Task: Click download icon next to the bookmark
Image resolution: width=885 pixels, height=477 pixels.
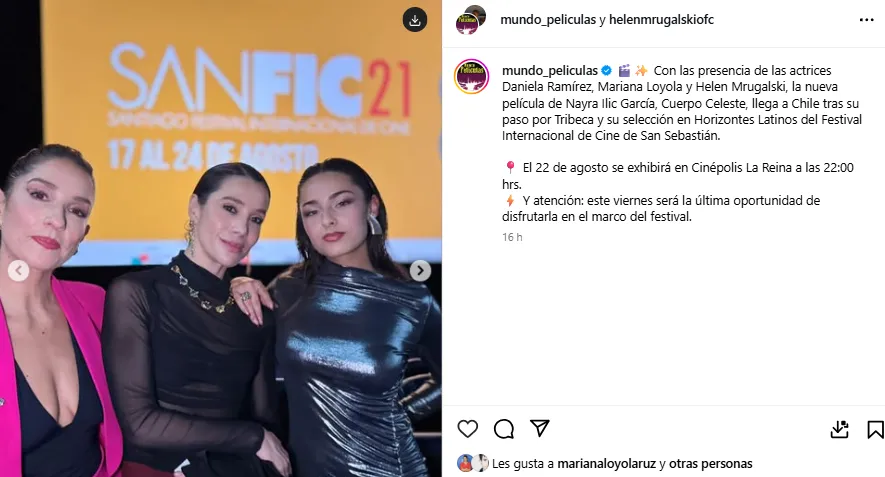Action: point(840,429)
